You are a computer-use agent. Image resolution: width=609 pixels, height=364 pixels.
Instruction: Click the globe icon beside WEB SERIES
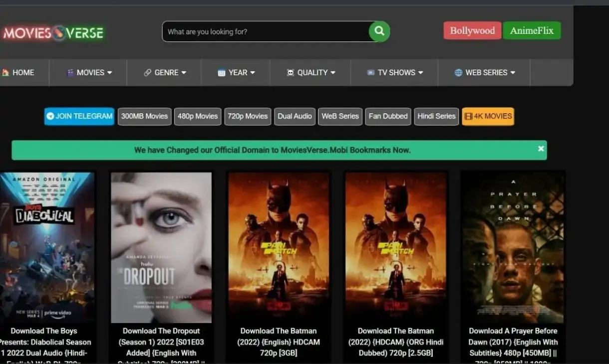[x=458, y=72]
